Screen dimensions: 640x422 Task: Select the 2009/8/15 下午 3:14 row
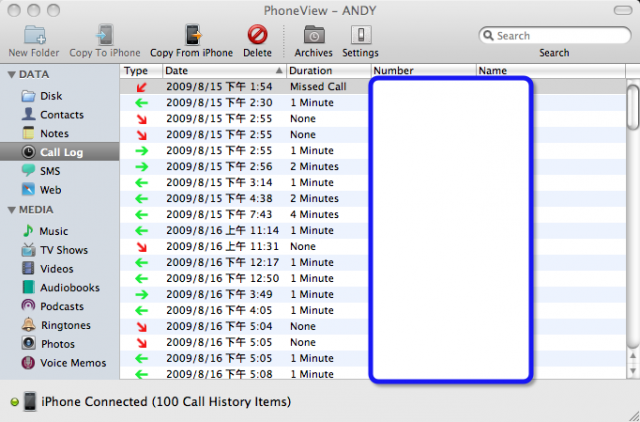[x=373, y=182]
